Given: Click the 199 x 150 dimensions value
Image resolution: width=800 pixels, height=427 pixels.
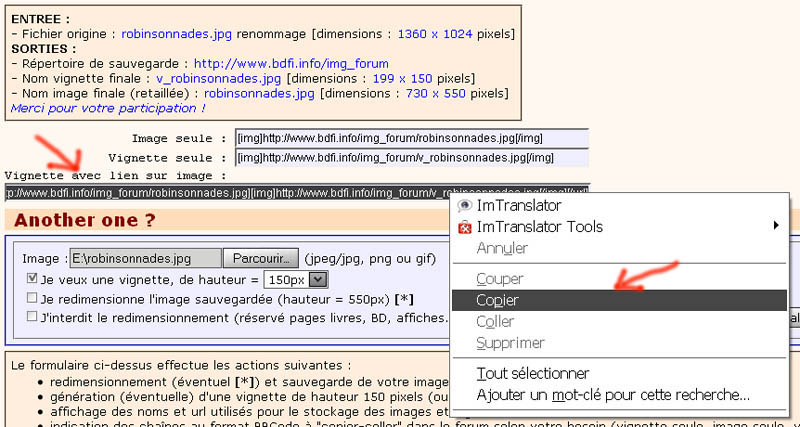Looking at the screenshot, I should pyautogui.click(x=403, y=79).
